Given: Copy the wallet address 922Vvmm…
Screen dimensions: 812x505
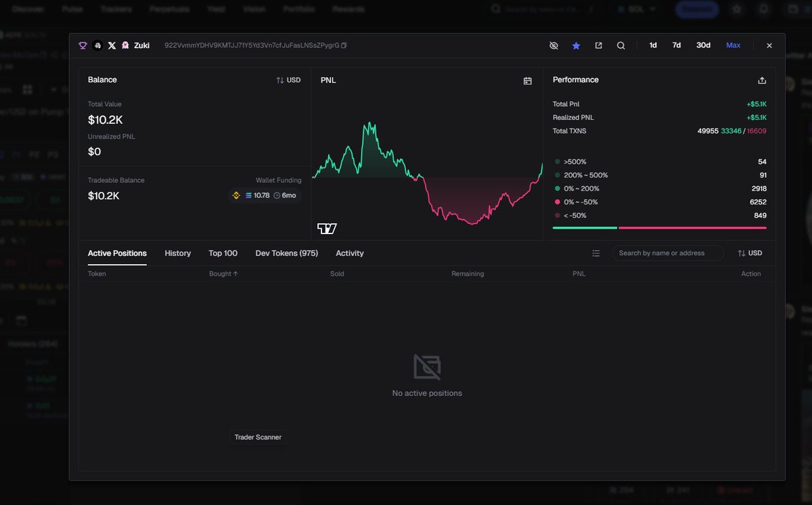Looking at the screenshot, I should click(x=344, y=45).
